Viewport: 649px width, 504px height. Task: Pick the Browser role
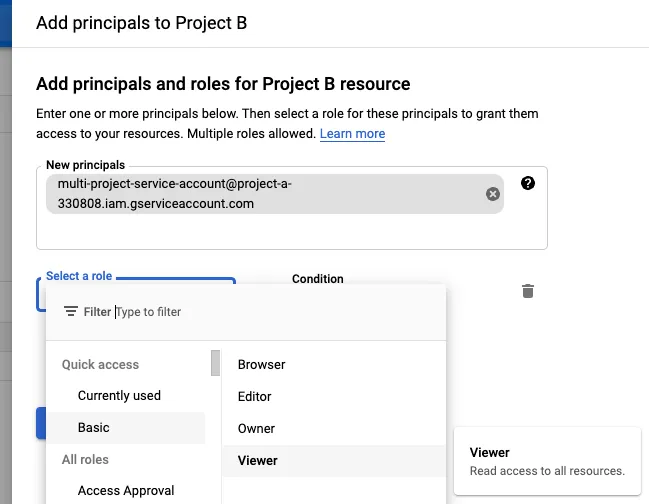pyautogui.click(x=262, y=365)
